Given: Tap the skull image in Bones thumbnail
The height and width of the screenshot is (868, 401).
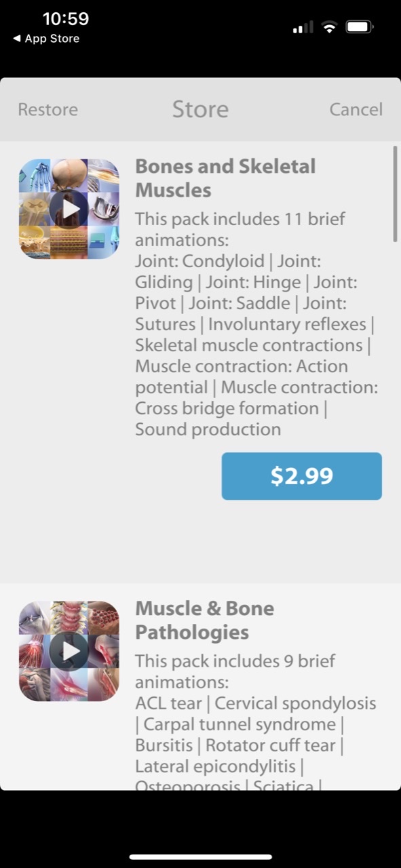Looking at the screenshot, I should coord(69,175).
